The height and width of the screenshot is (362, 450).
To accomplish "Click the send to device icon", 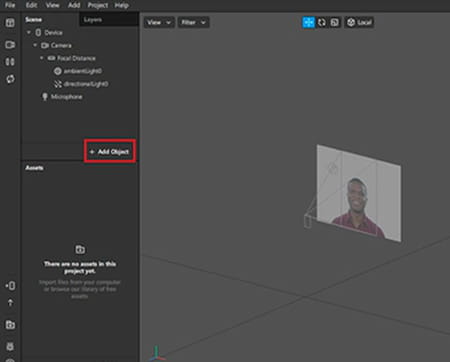I will click(x=10, y=286).
